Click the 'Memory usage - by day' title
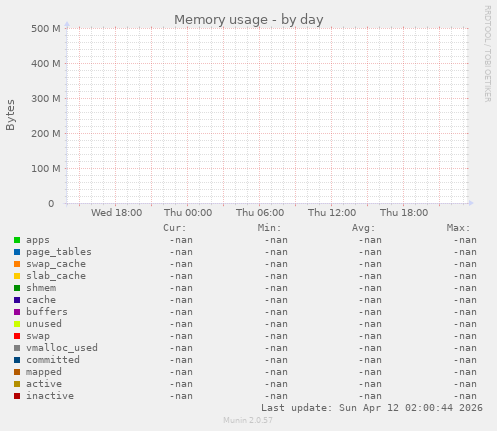This screenshot has height=431, width=497. (x=249, y=20)
